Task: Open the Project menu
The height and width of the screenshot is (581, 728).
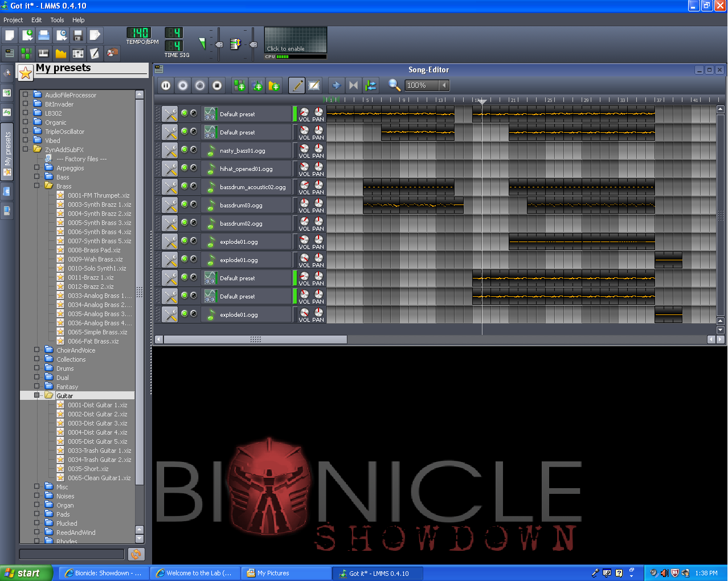Action: coord(13,20)
